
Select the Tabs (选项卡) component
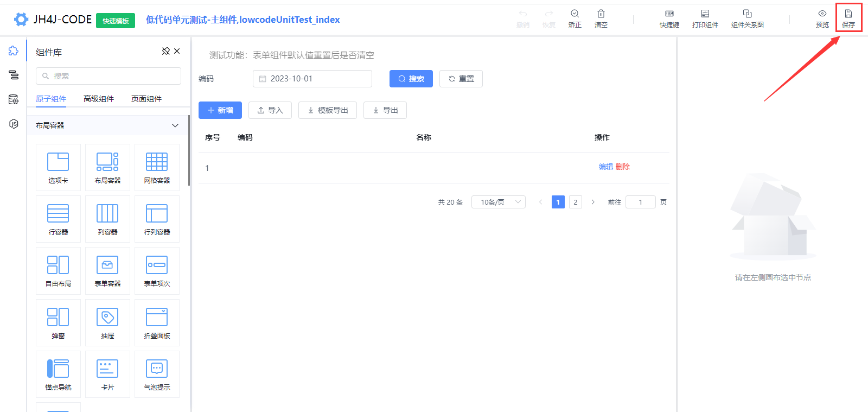(x=58, y=167)
